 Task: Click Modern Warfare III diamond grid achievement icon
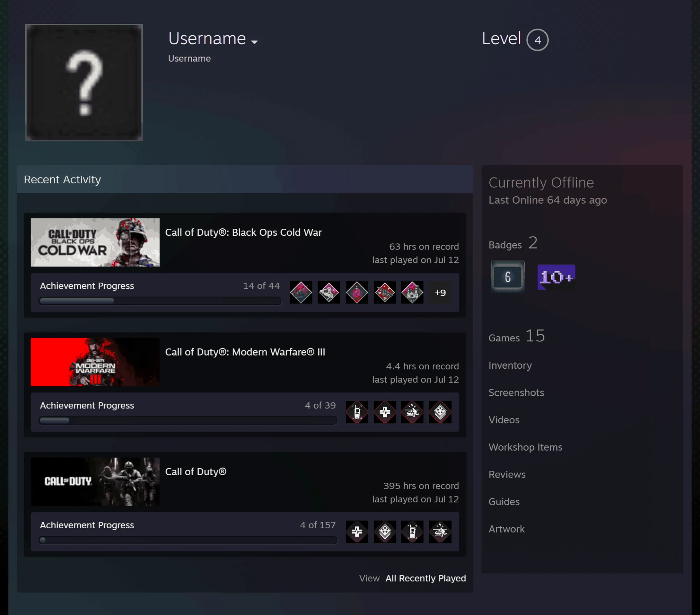440,412
